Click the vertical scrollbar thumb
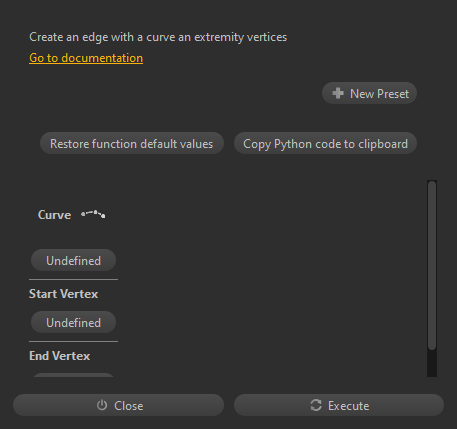Screen dimensions: 457x429 432,265
